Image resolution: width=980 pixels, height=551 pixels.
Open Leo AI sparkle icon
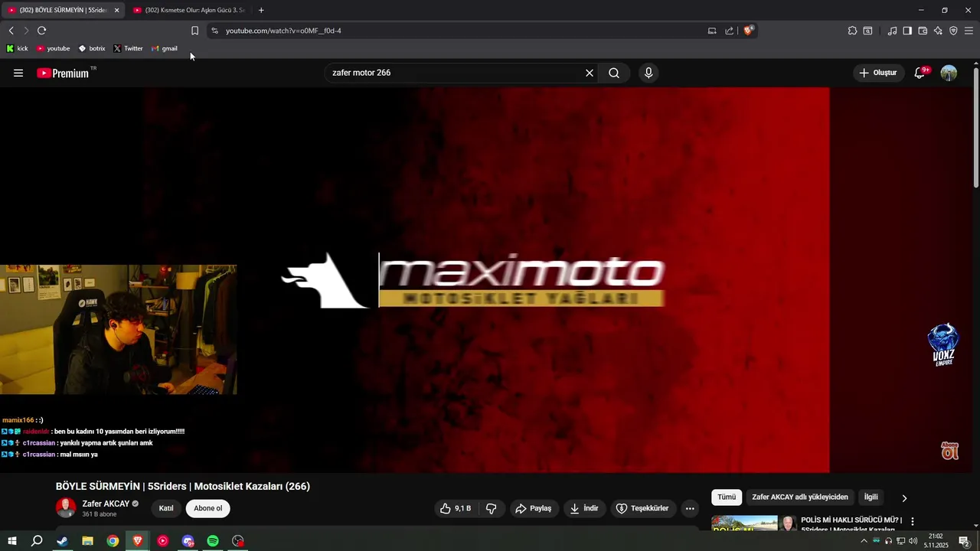tap(938, 31)
